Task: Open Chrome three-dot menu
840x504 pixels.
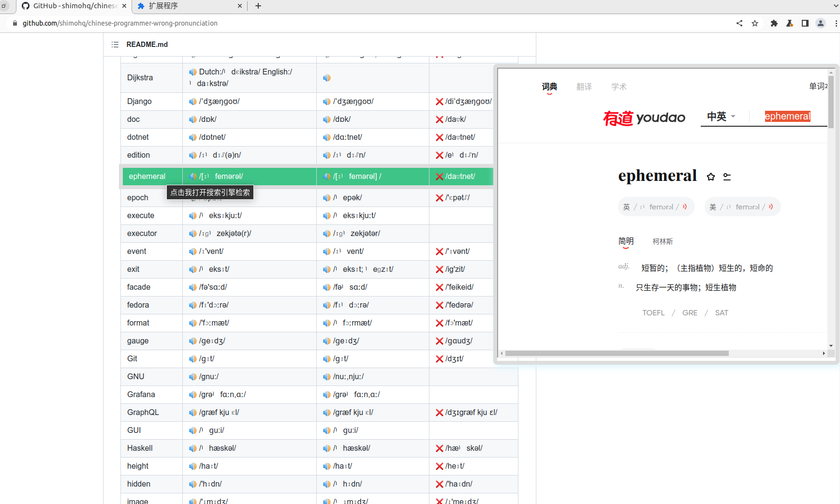Action: [836, 23]
